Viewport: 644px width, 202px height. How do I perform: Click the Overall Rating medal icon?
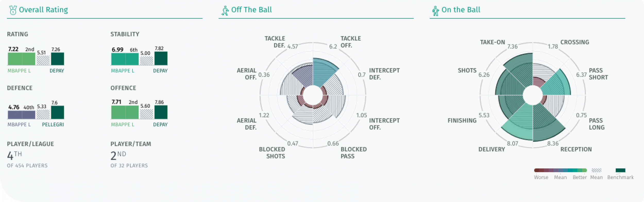13,10
